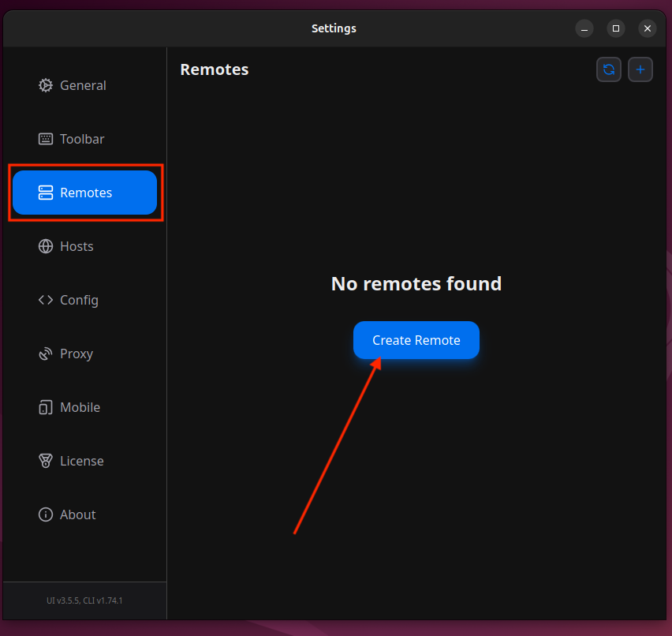672x636 pixels.
Task: Open the Toolbar settings section
Action: point(85,139)
